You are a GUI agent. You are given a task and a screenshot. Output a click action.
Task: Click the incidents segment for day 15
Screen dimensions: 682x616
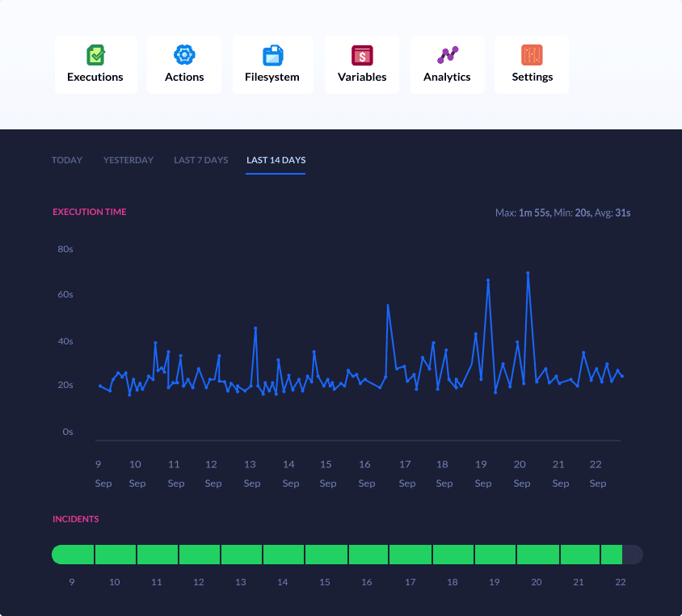(326, 555)
